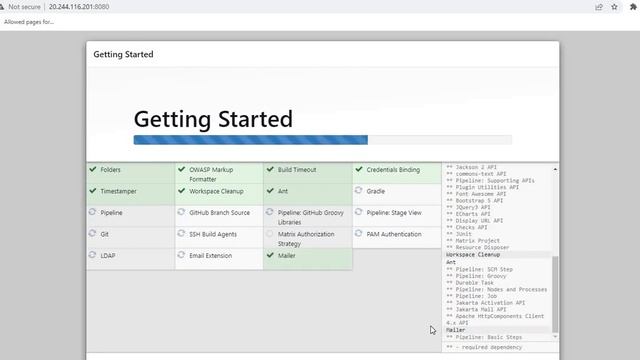The image size is (640, 360).
Task: Click the spinner icon beside Pipeline: GitHub Groovy Libraries
Action: tap(270, 212)
